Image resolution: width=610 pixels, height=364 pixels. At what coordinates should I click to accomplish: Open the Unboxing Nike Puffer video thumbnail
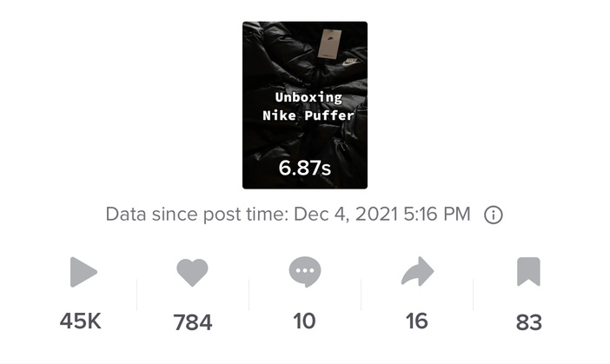click(304, 105)
